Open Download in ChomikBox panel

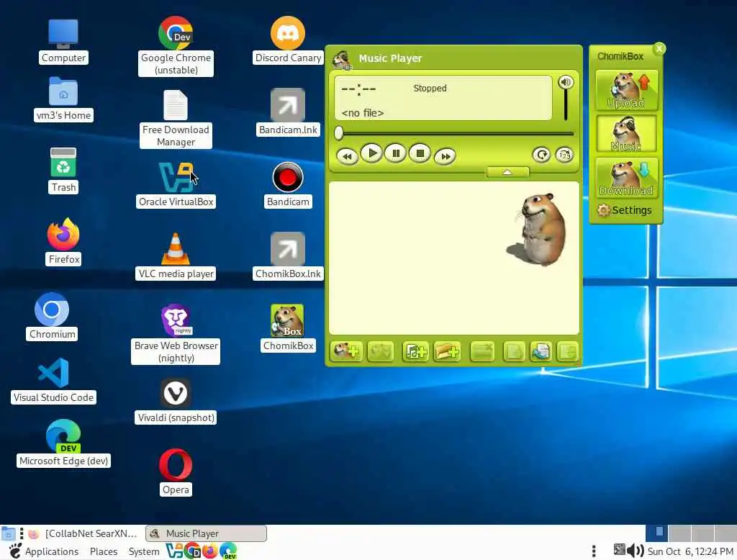626,177
